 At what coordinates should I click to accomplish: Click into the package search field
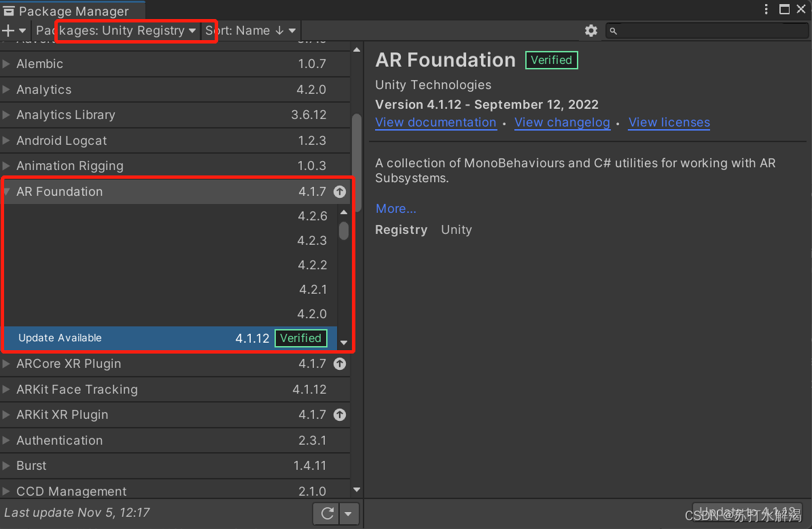pos(707,31)
